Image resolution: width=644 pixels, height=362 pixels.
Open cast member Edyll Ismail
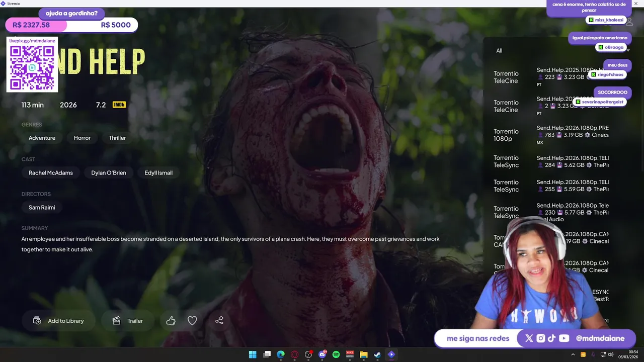coord(158,172)
